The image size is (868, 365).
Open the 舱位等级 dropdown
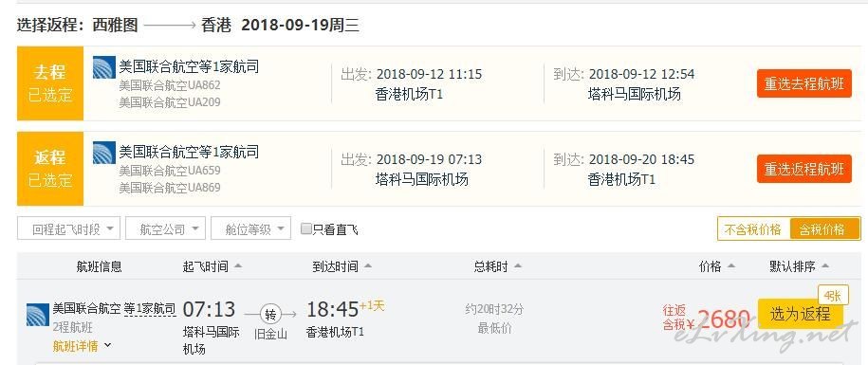pos(250,228)
